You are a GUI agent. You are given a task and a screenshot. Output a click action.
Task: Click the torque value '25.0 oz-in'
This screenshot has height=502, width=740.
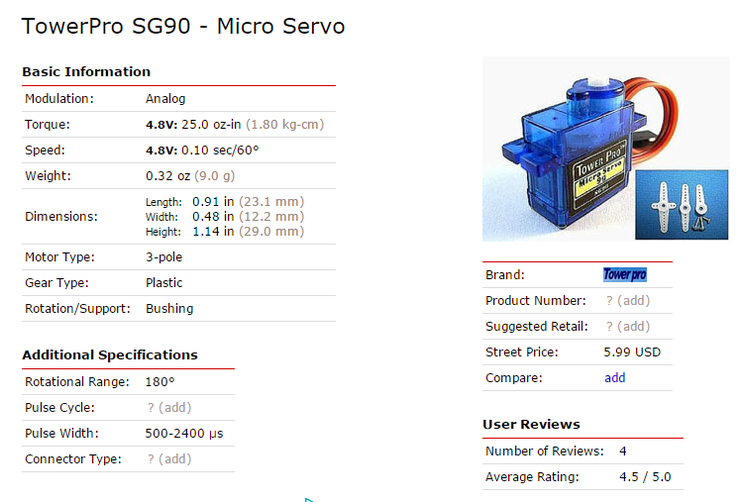[x=211, y=125]
